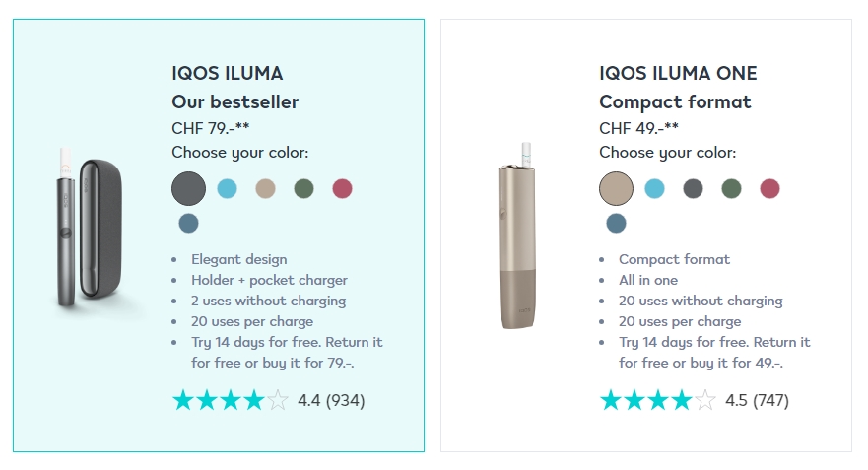Click the CHF 79.- price of ILUMA
The width and height of the screenshot is (868, 470).
(211, 128)
